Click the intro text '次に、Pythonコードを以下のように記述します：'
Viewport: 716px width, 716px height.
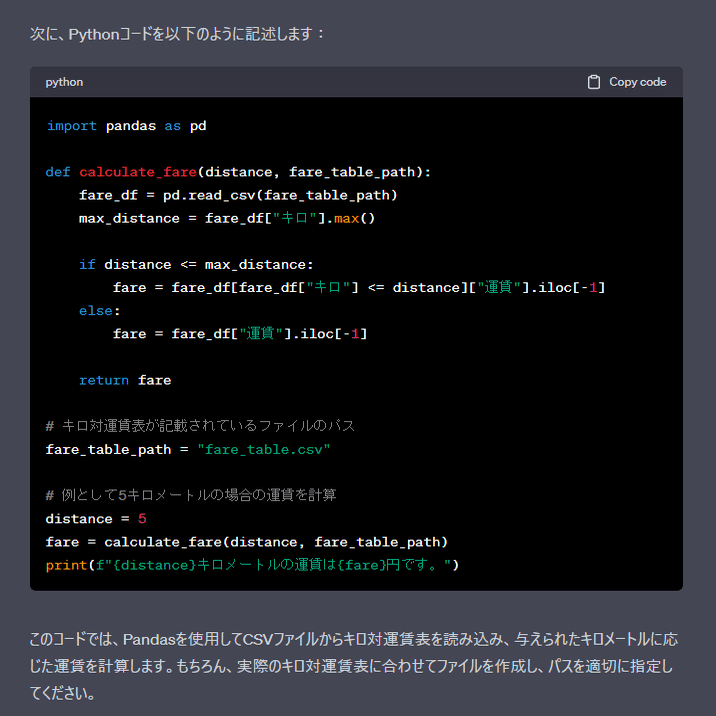tap(178, 34)
